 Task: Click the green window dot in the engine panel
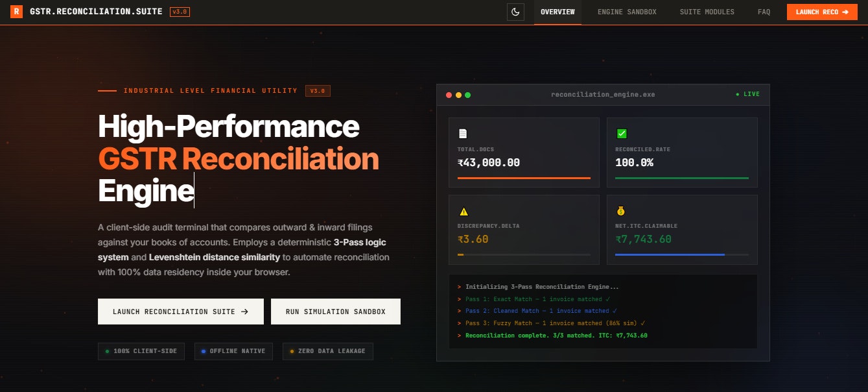(467, 95)
